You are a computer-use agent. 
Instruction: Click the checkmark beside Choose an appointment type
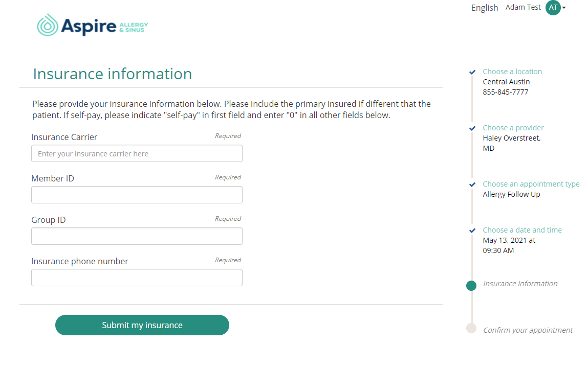point(472,185)
